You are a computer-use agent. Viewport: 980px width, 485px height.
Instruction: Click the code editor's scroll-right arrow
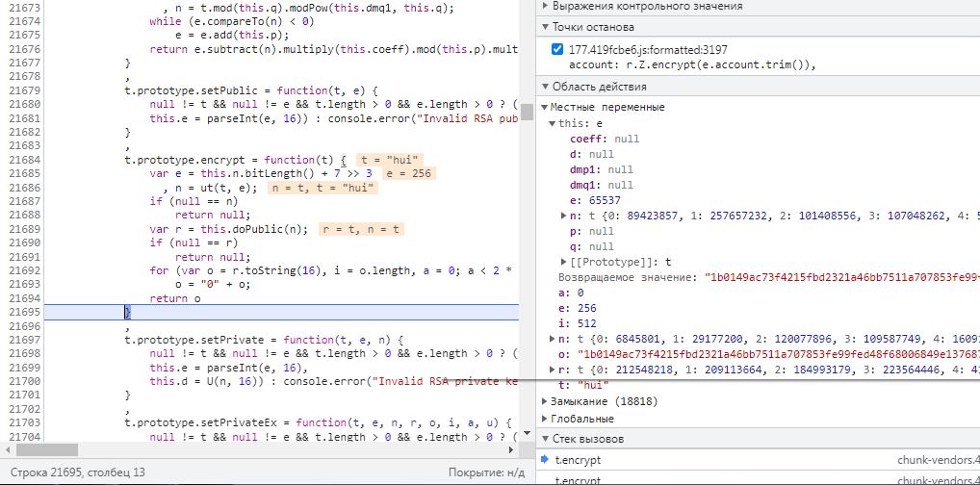click(513, 450)
